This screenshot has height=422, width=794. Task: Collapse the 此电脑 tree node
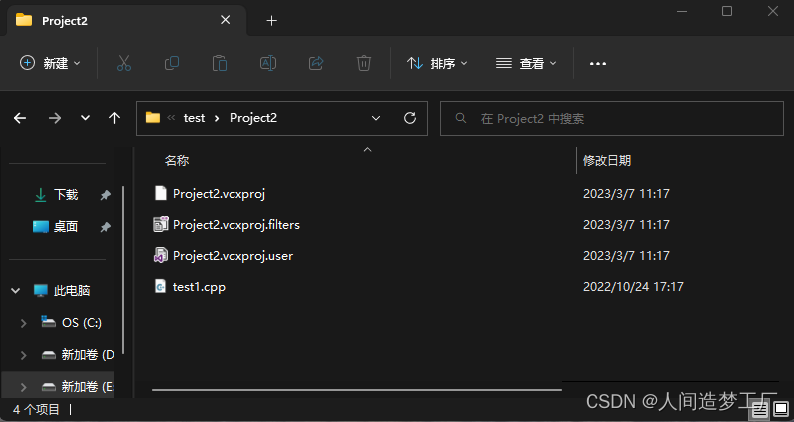tap(16, 291)
